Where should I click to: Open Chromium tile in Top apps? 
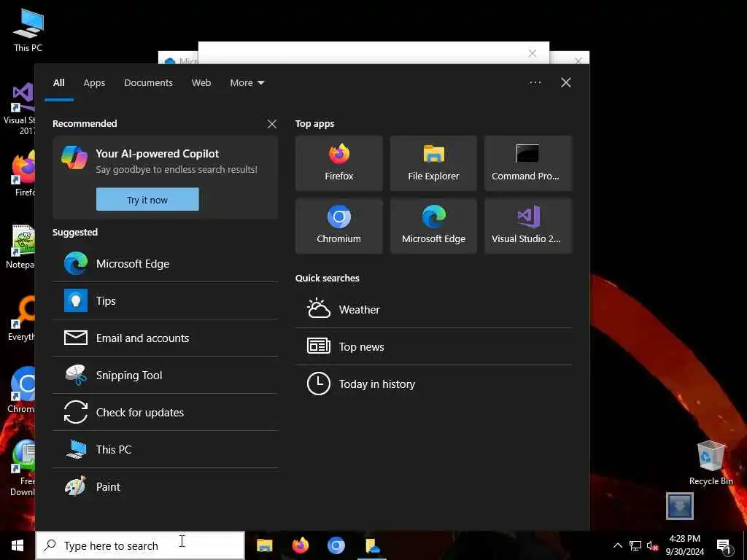coord(338,226)
